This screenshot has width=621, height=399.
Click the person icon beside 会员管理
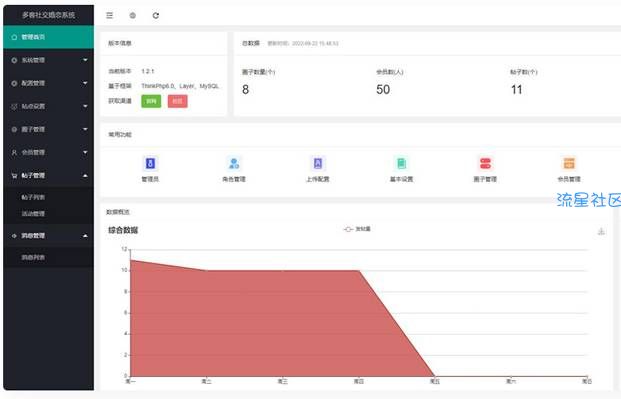(x=14, y=152)
